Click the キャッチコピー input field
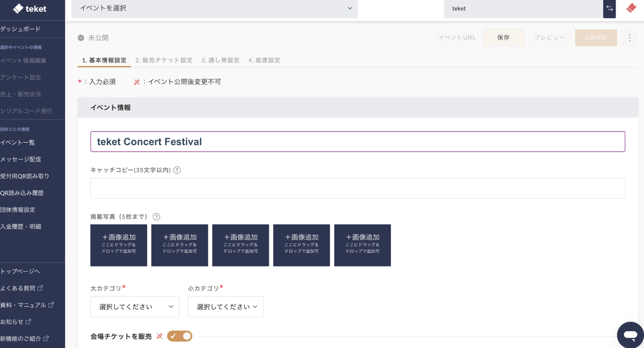 tap(358, 188)
